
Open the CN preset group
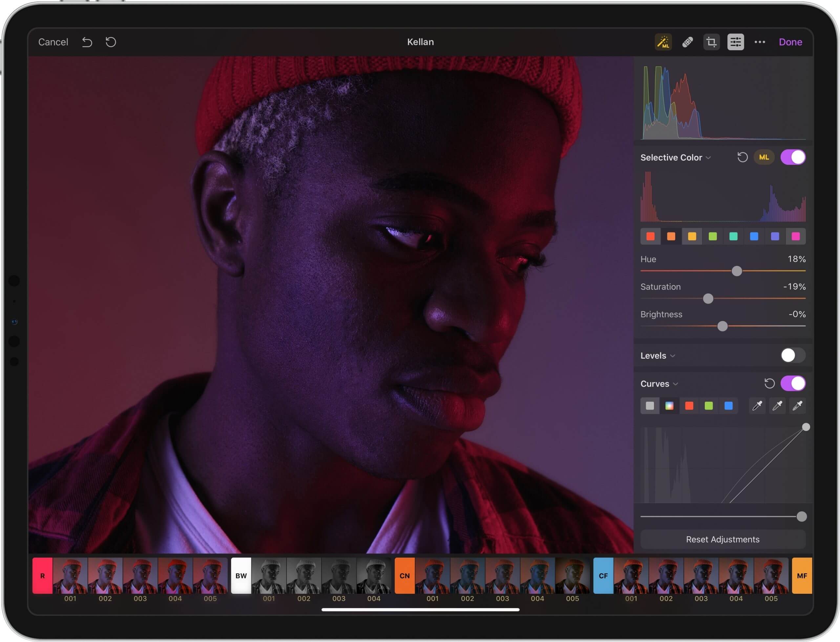[405, 575]
